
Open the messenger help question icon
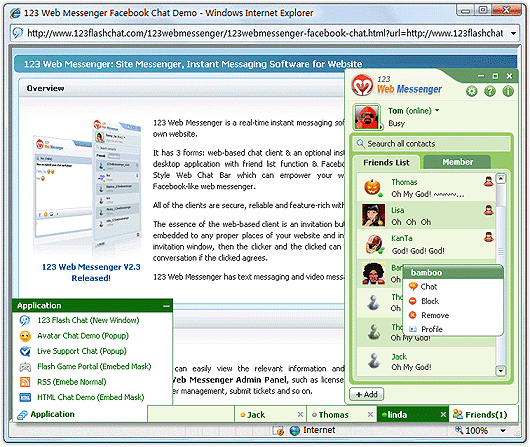(x=490, y=91)
